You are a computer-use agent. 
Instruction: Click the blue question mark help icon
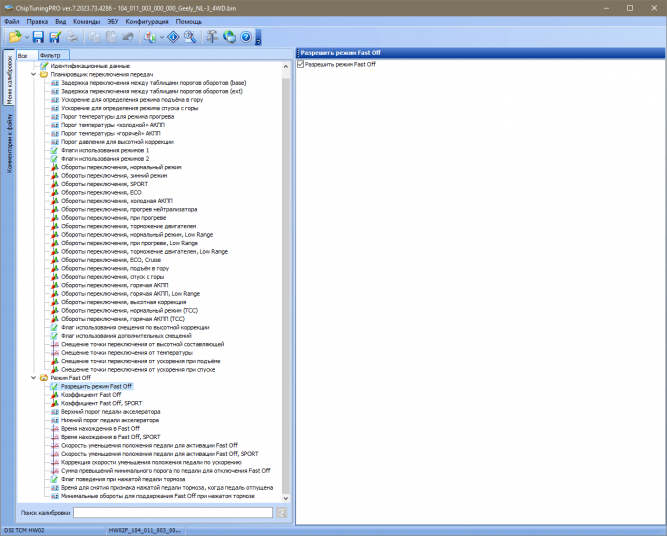(246, 37)
